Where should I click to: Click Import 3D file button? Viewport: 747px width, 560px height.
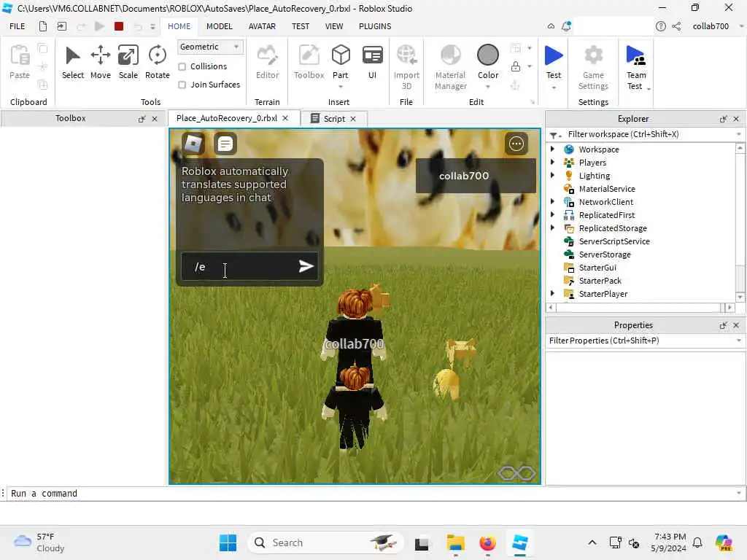click(x=406, y=67)
